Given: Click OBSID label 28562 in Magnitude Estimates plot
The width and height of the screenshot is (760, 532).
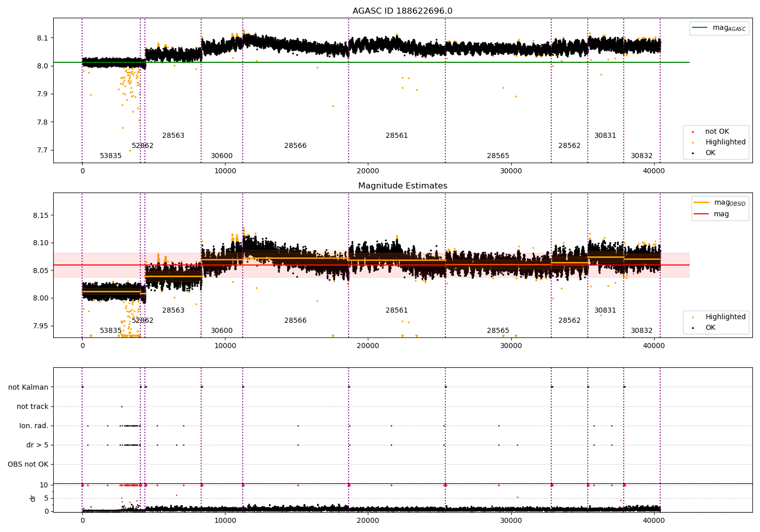Looking at the screenshot, I should (569, 321).
